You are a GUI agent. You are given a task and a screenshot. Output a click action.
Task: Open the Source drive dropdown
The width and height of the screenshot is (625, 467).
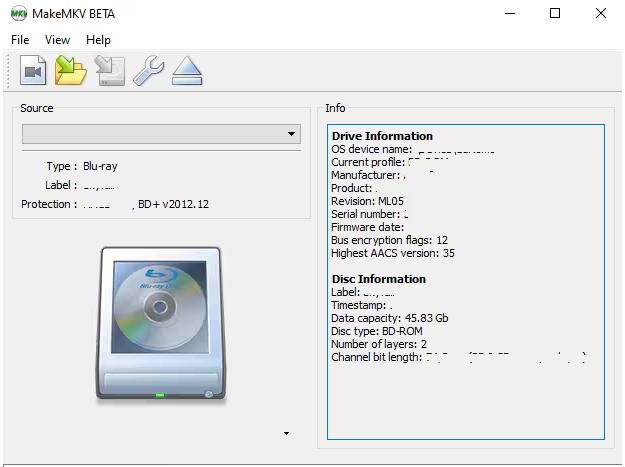coord(161,134)
